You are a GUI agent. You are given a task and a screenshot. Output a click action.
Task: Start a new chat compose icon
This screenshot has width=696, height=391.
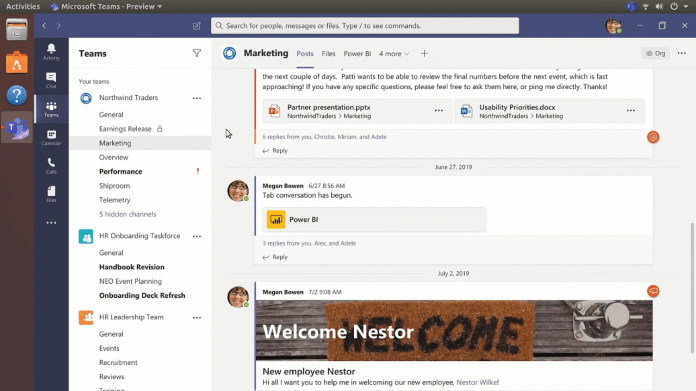point(197,26)
